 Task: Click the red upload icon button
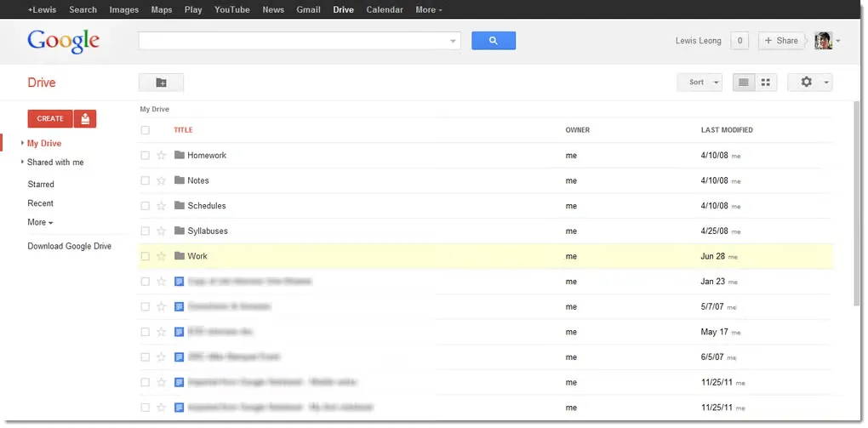(85, 118)
